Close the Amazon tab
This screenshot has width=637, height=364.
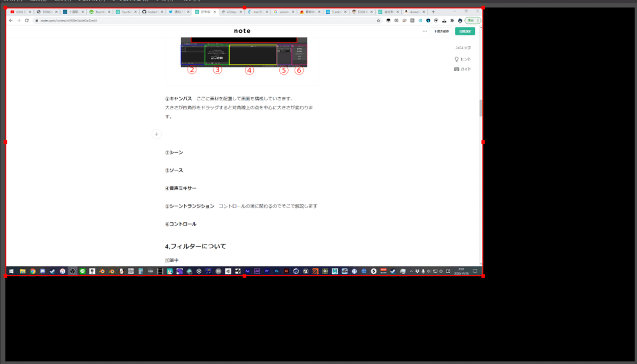(x=424, y=12)
